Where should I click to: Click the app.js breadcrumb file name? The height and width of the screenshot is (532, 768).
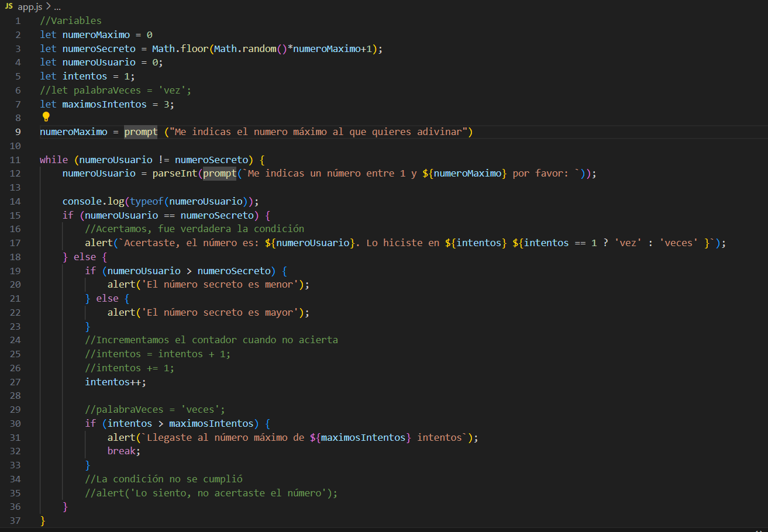29,6
